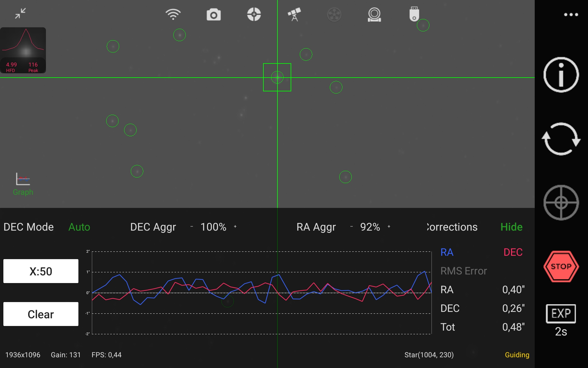Screen dimensions: 588x368
Task: Toggle the red DEC graph legend
Action: pyautogui.click(x=513, y=252)
